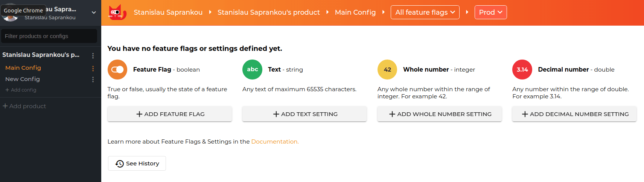The width and height of the screenshot is (644, 182).
Task: Click the red 3.14 Decimal number icon
Action: (x=522, y=69)
